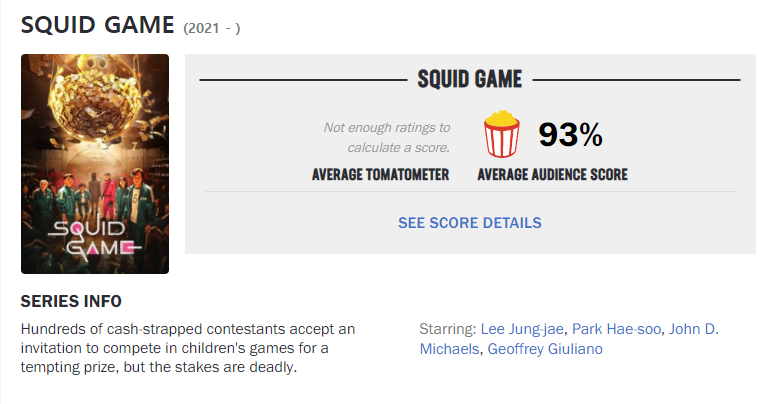This screenshot has height=404, width=769.
Task: Select the Squid Game poster thumbnail
Action: [95, 164]
